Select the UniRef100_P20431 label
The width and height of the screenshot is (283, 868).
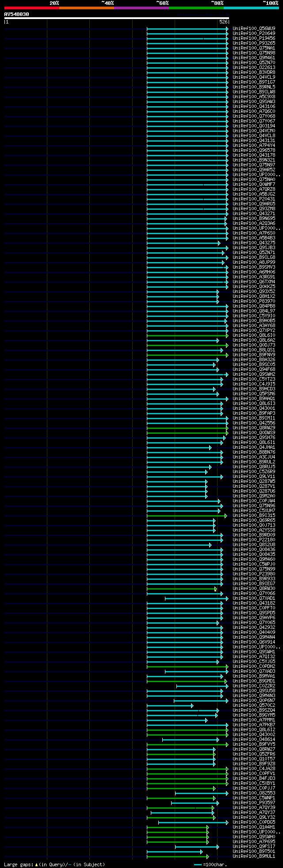254,199
